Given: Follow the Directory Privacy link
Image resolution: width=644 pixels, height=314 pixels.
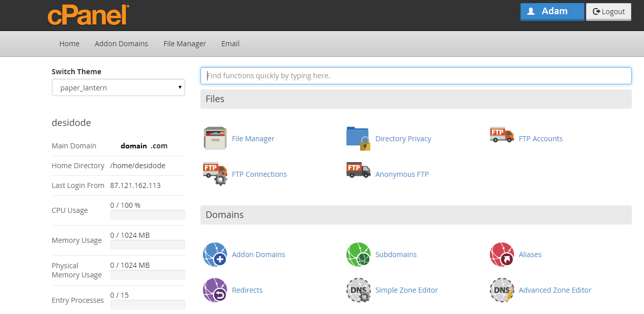Looking at the screenshot, I should [x=403, y=139].
